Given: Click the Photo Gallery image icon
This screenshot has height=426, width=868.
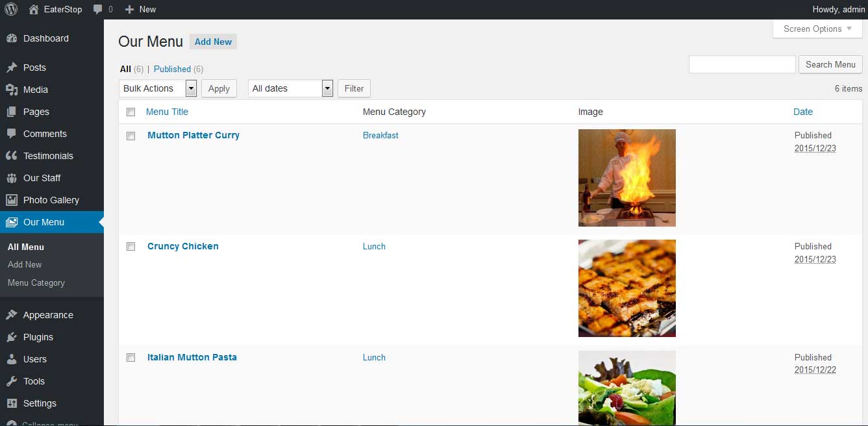Looking at the screenshot, I should click(x=11, y=200).
